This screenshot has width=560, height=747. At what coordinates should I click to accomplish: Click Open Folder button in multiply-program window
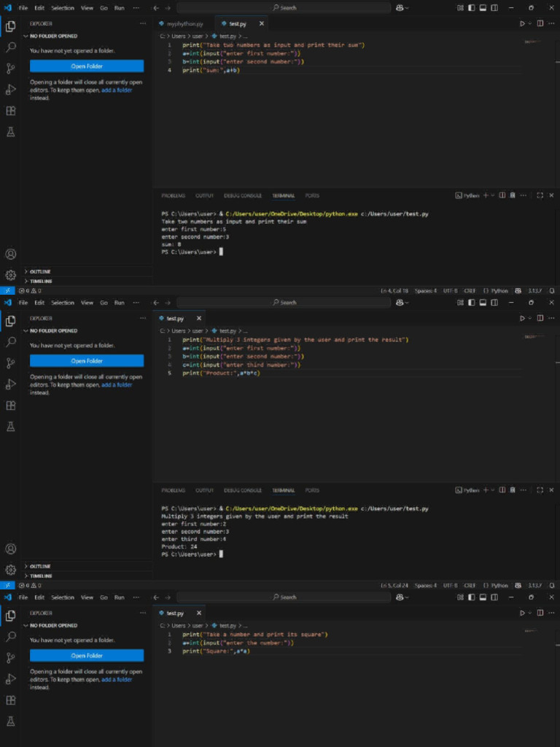87,360
